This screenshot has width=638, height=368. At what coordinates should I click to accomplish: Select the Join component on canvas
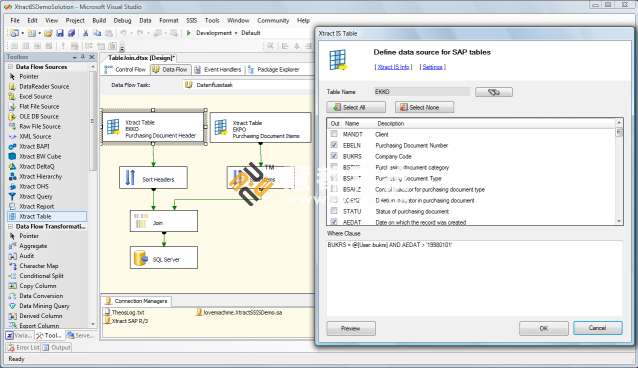[x=164, y=221]
